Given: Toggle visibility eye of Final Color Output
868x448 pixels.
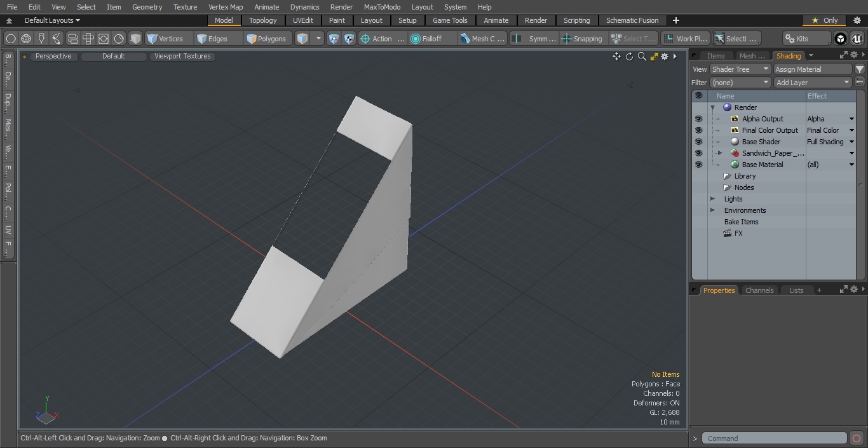Looking at the screenshot, I should pyautogui.click(x=699, y=130).
